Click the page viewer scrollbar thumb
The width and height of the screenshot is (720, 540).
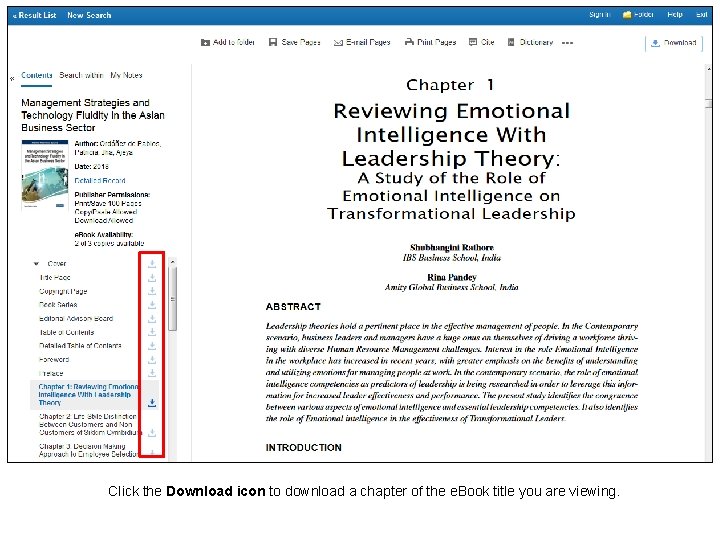pyautogui.click(x=709, y=104)
